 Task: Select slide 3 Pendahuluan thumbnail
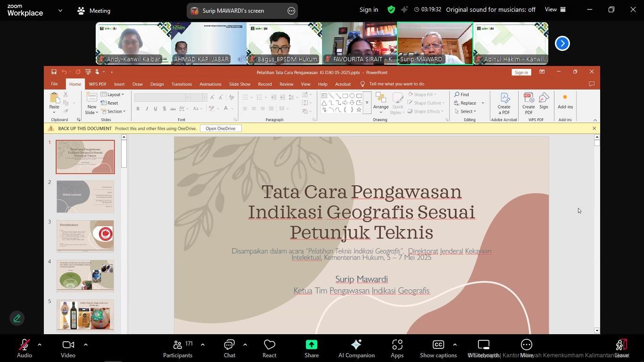click(85, 236)
